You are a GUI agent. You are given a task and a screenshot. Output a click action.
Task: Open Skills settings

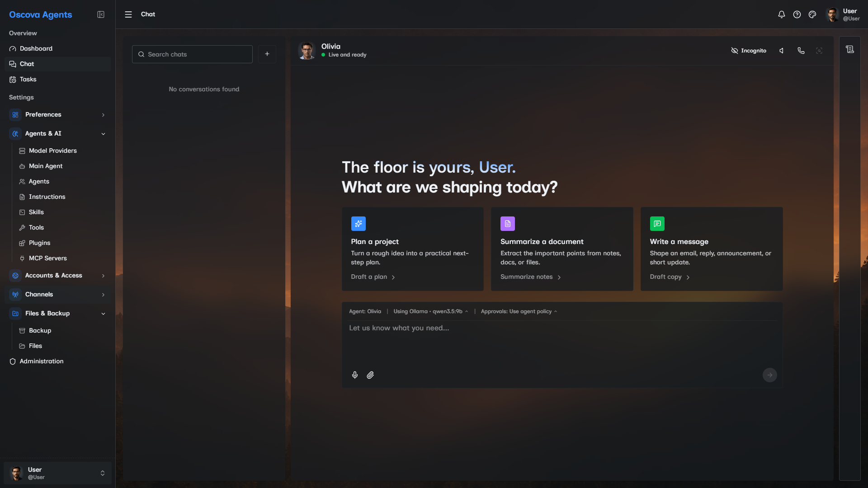click(62, 212)
